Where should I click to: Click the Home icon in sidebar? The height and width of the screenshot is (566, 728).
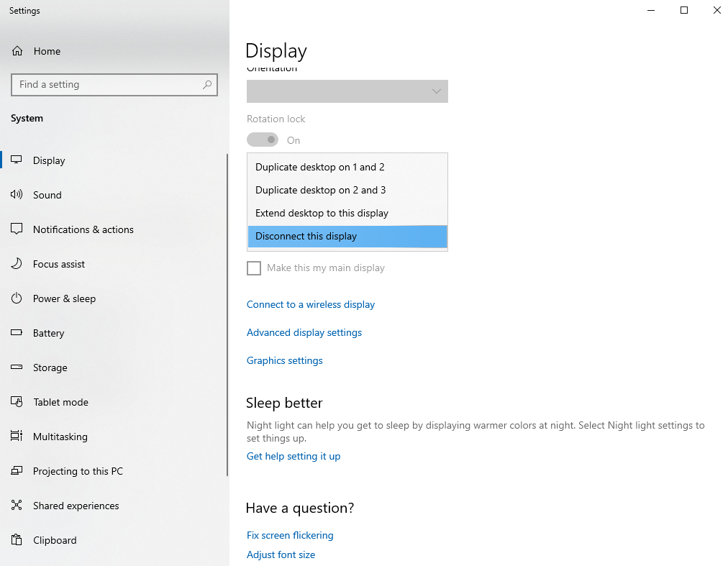pos(17,51)
